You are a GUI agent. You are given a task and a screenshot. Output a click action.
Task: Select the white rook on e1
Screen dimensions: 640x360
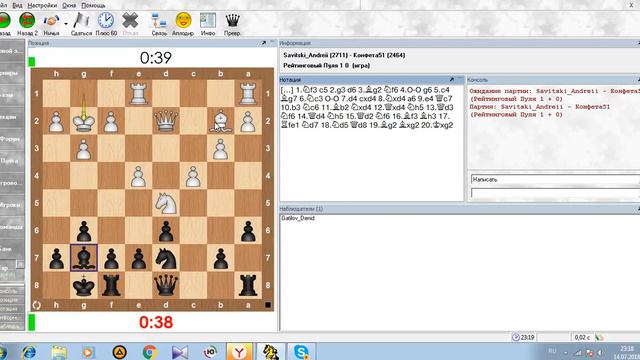click(x=138, y=93)
